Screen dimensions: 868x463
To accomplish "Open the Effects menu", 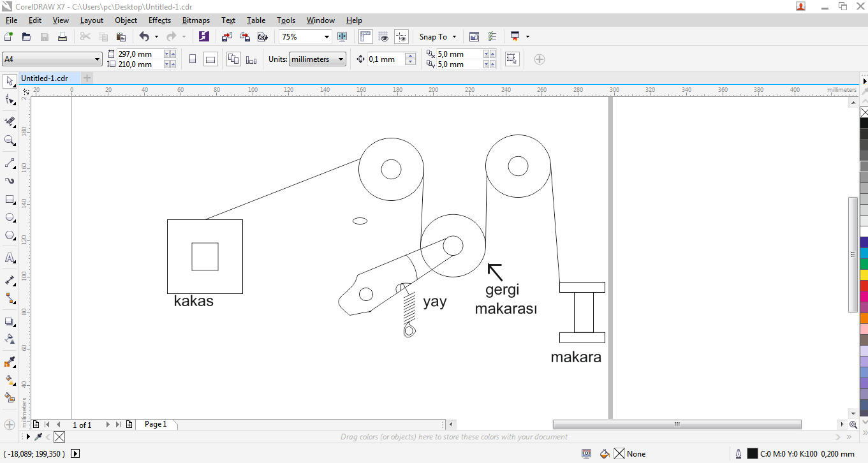I will click(x=159, y=20).
